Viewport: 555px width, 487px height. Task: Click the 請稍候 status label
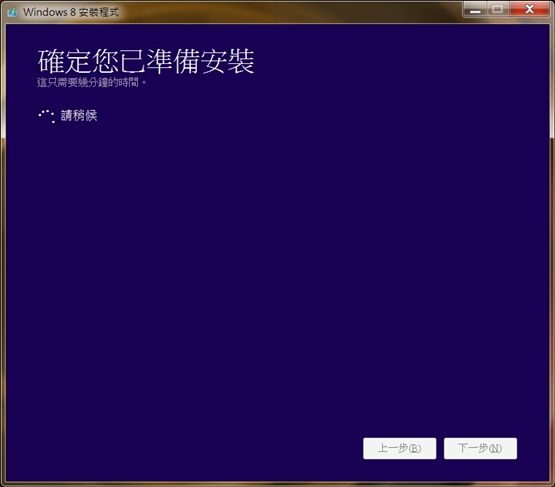79,115
